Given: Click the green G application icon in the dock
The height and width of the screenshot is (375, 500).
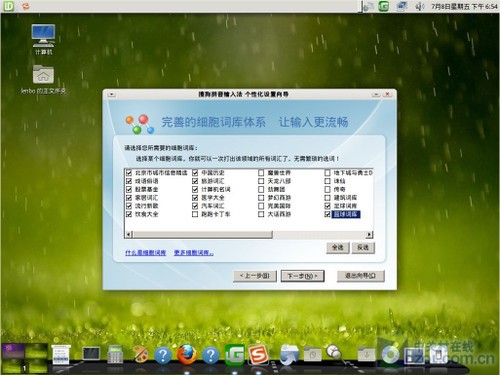Looking at the screenshot, I should point(234,355).
